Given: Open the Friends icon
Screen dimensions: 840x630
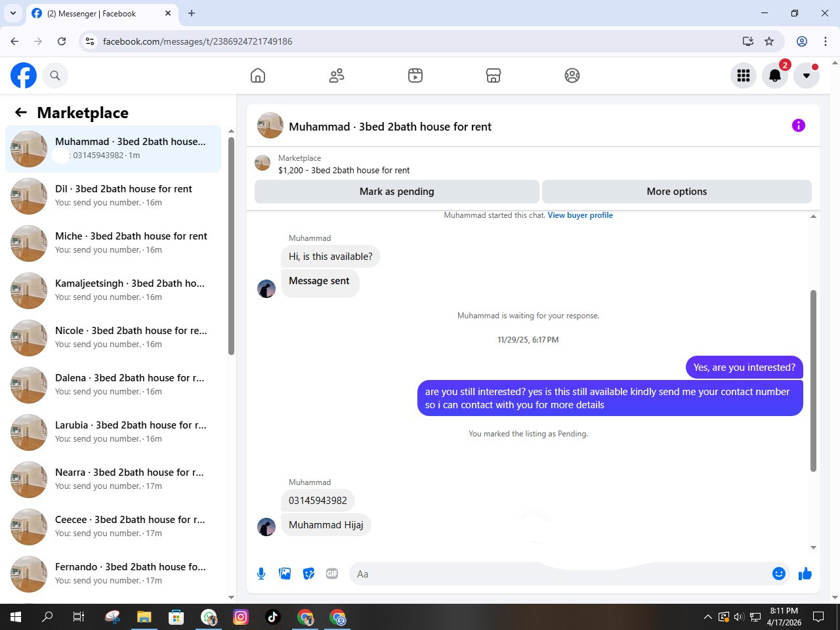Looking at the screenshot, I should (337, 75).
